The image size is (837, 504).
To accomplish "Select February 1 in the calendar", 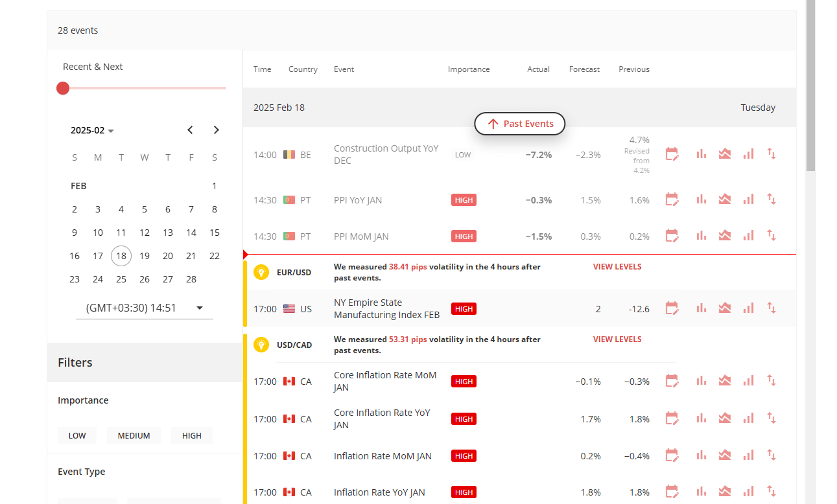I will tap(215, 186).
